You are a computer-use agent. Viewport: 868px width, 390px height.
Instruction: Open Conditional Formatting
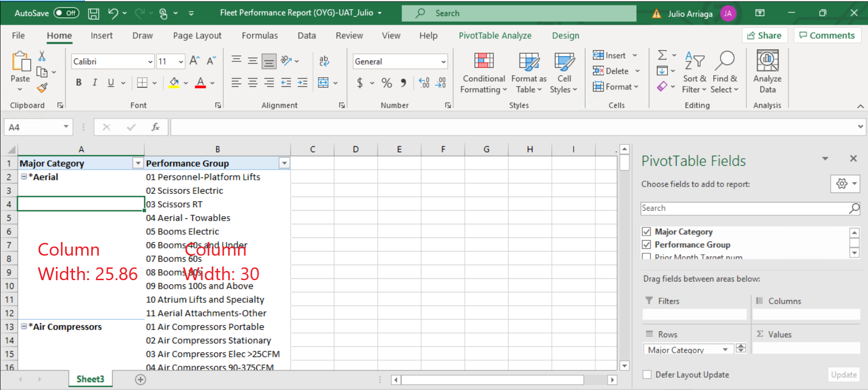[x=483, y=73]
